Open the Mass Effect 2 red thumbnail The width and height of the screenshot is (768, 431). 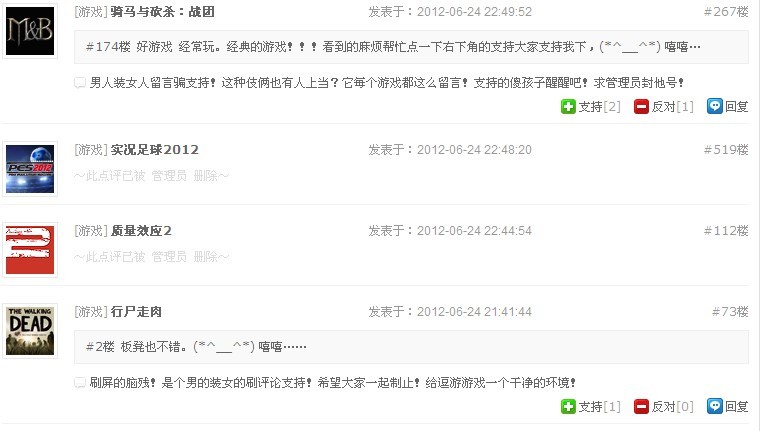coord(30,250)
